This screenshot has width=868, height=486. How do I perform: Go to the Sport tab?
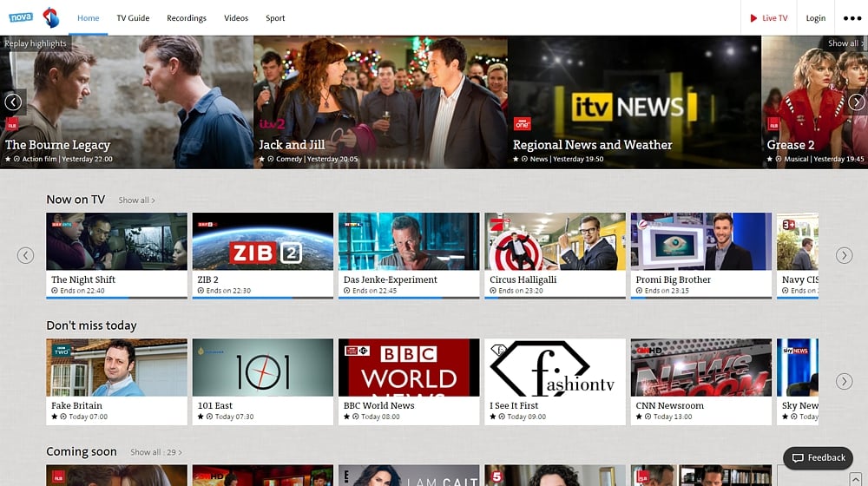point(275,18)
